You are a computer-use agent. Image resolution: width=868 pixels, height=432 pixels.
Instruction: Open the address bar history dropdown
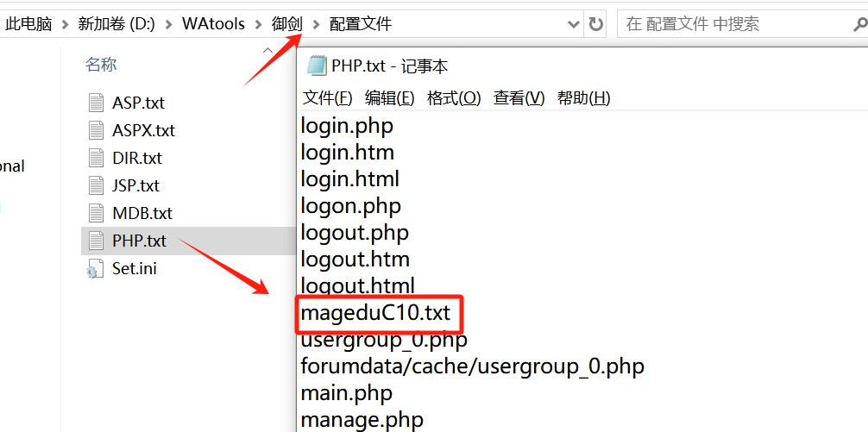click(x=574, y=24)
